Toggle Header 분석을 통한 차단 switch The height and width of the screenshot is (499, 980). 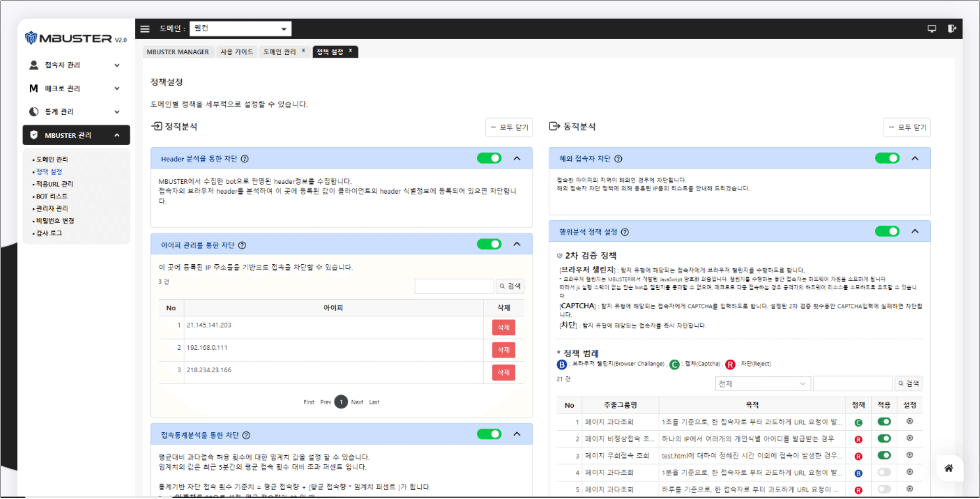tap(489, 158)
